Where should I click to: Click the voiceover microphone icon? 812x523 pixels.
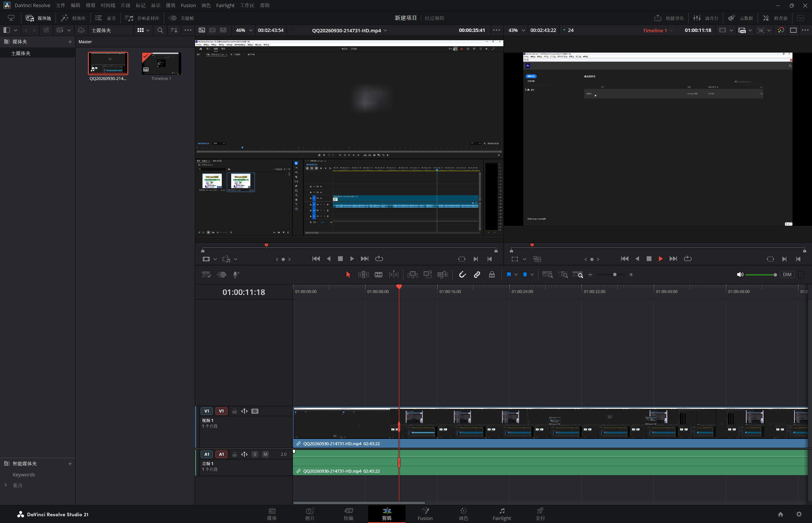pos(236,275)
